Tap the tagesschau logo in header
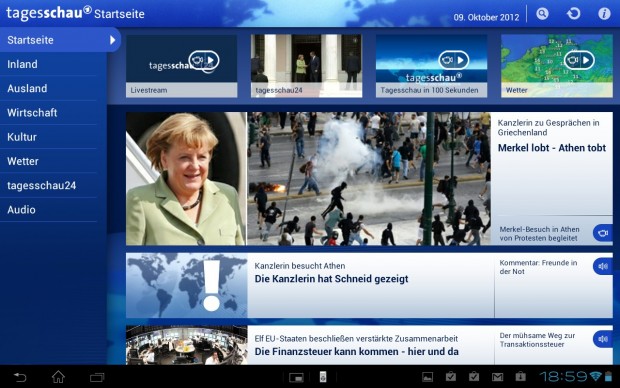The height and width of the screenshot is (388, 620). pyautogui.click(x=49, y=13)
